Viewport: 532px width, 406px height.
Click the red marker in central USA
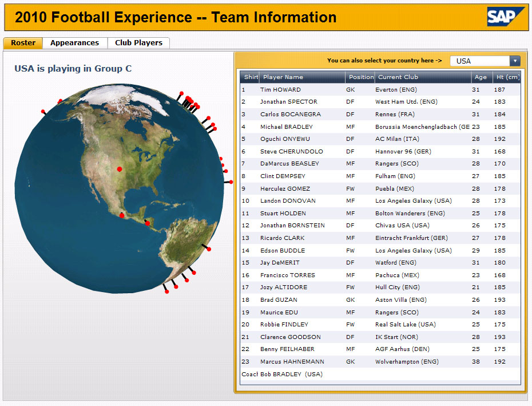point(120,169)
